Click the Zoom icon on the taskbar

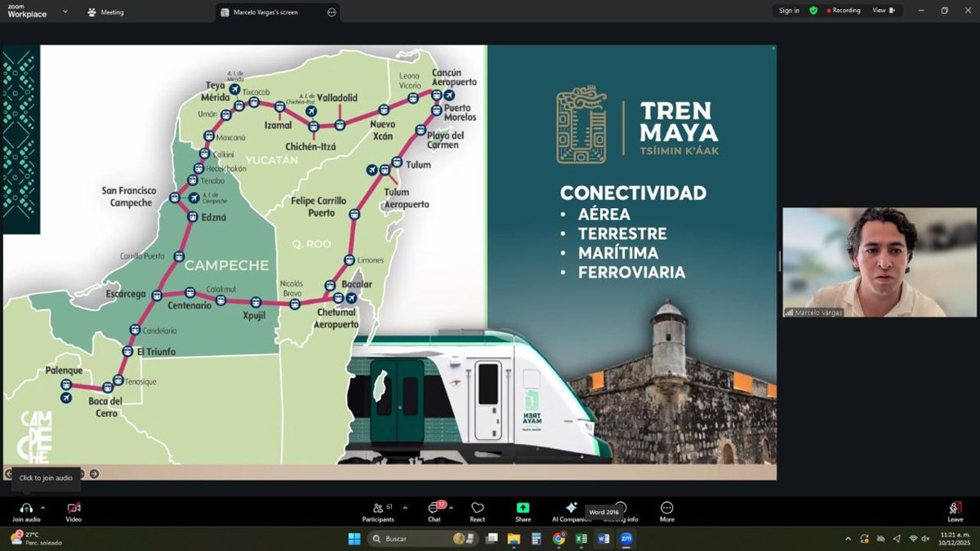tap(626, 539)
